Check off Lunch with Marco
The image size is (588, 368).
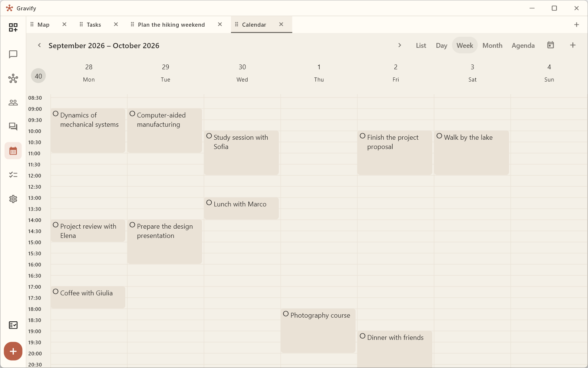tap(209, 203)
